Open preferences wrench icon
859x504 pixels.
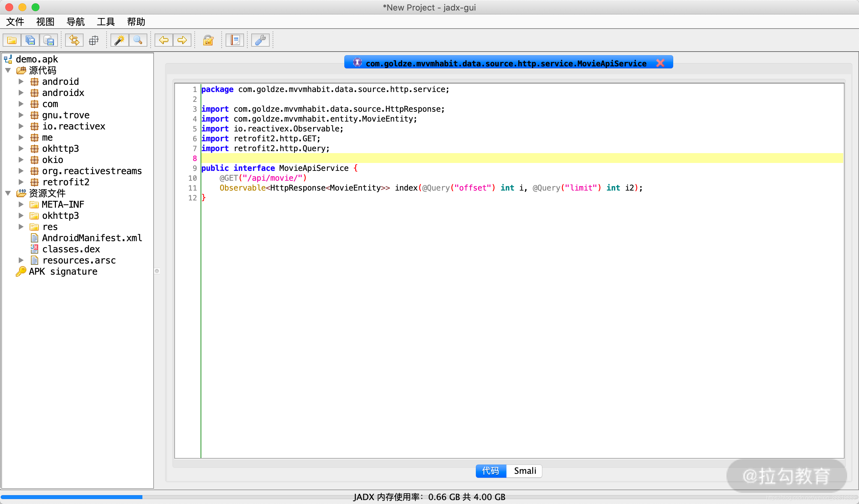260,40
